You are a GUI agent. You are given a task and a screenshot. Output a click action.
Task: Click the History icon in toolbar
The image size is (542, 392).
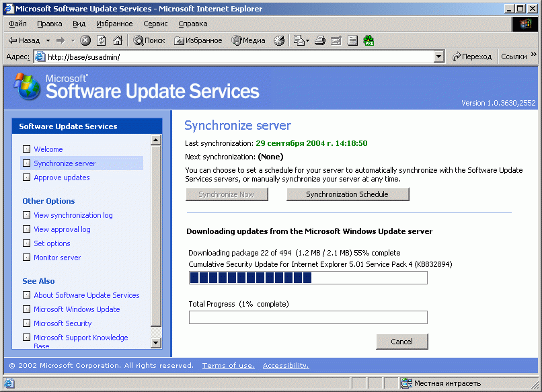(x=279, y=40)
